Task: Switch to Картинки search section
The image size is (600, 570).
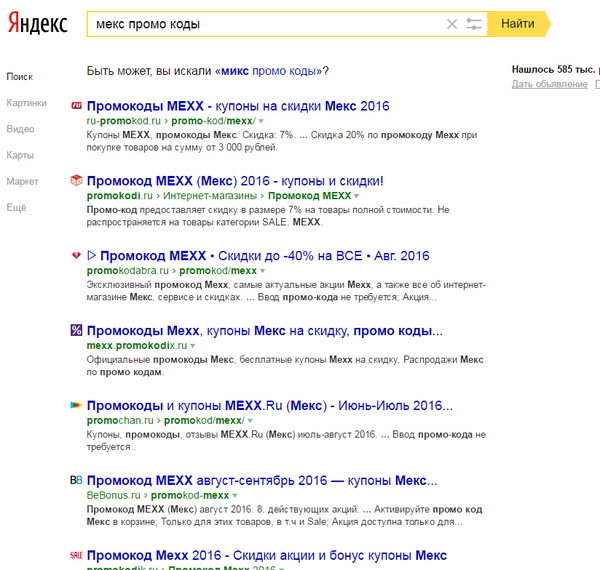Action: coord(26,103)
